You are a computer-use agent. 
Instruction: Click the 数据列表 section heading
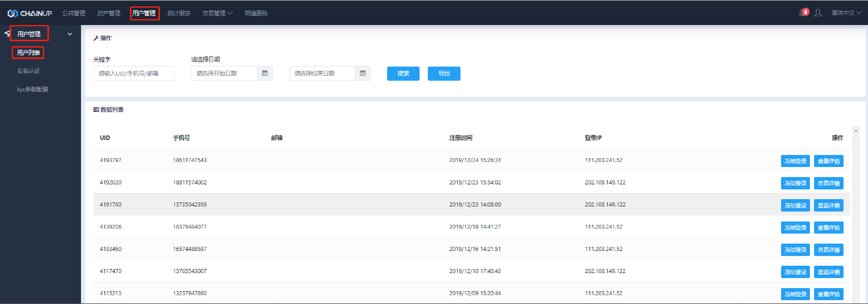pos(108,110)
